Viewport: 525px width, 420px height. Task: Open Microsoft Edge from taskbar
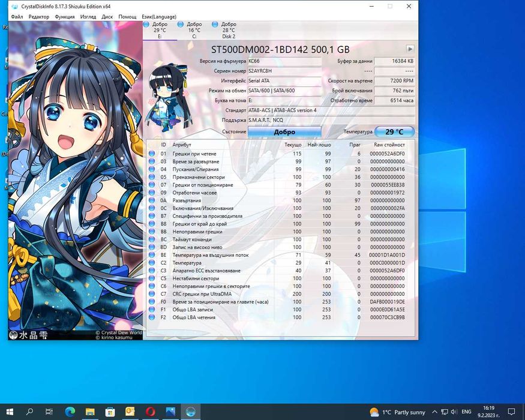tap(70, 412)
